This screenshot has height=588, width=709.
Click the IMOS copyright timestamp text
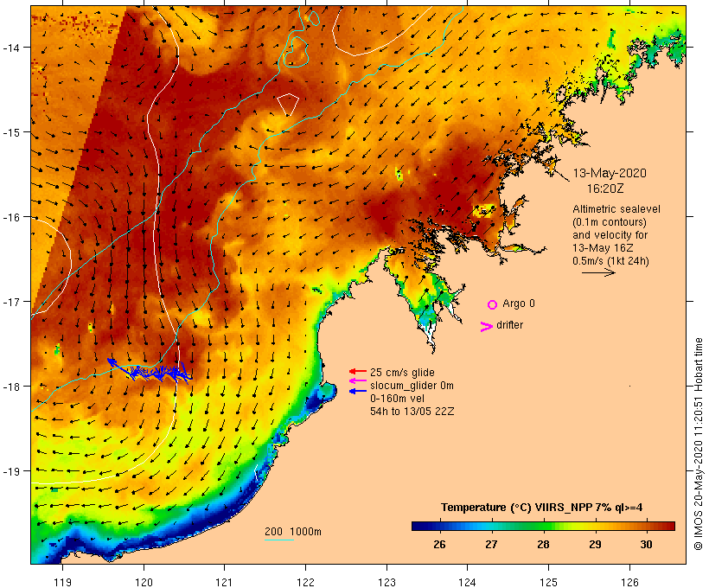click(698, 444)
